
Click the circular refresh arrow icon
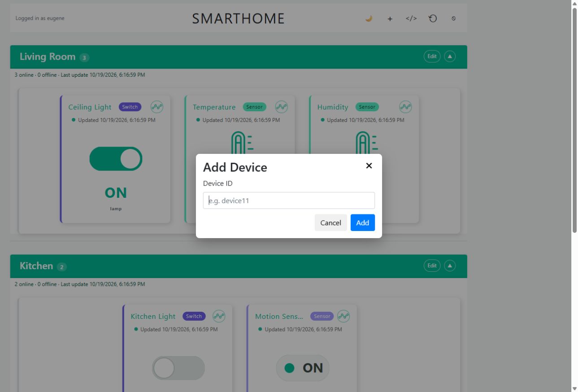[433, 18]
